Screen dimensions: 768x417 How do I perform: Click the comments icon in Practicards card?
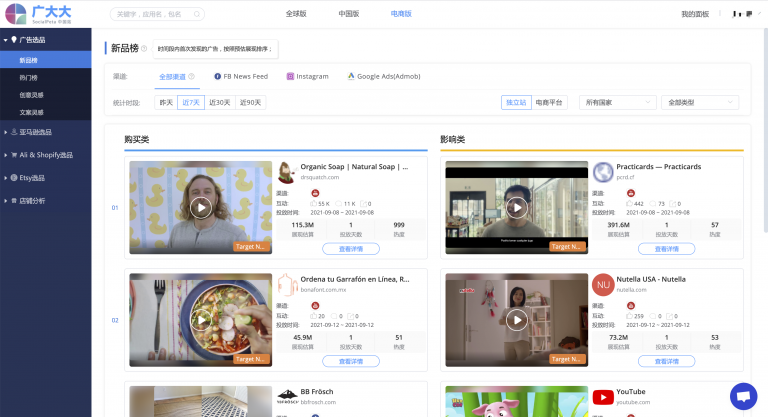click(x=652, y=203)
